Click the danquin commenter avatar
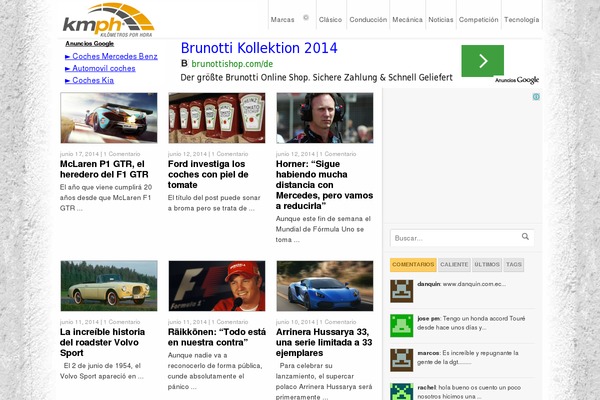Viewport: 600px width, 400px height. click(401, 291)
